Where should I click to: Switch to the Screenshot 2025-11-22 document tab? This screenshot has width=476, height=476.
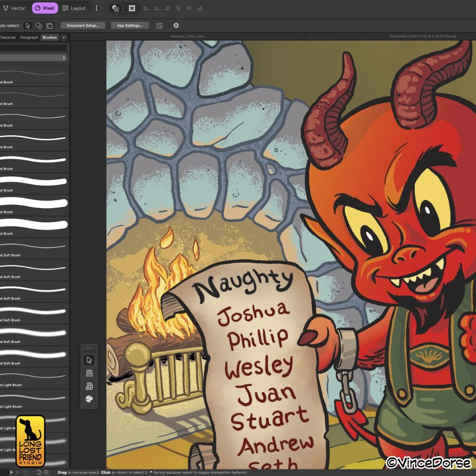(x=423, y=37)
